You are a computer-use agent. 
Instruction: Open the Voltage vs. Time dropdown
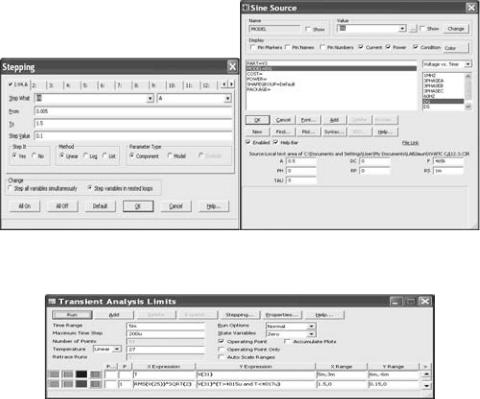(x=468, y=64)
